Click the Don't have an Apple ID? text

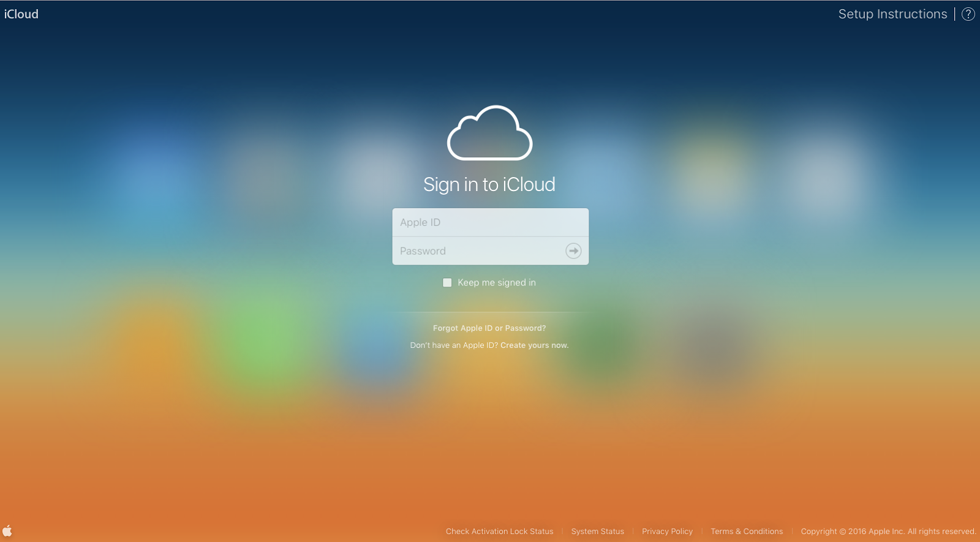pos(454,345)
